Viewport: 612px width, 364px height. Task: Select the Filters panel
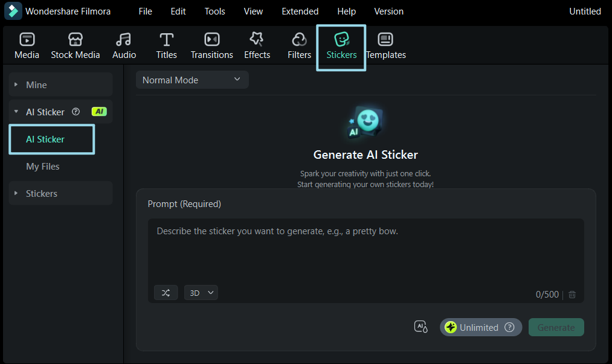coord(300,46)
